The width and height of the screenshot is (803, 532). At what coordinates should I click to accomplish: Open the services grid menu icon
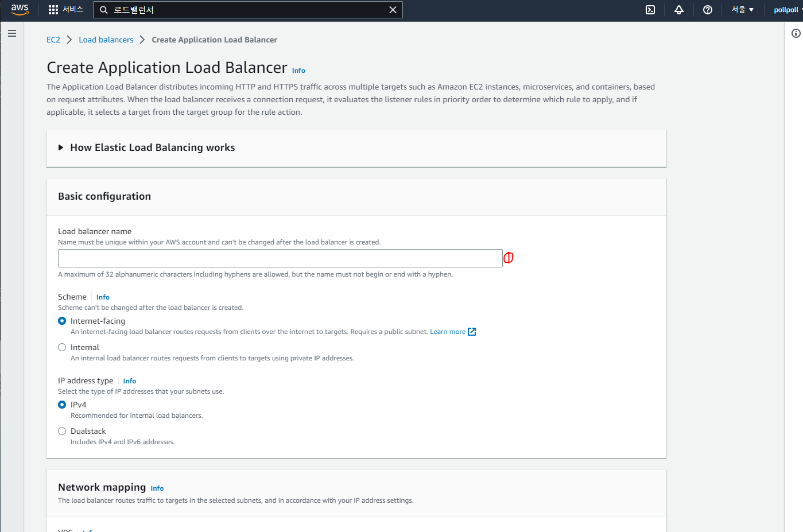pyautogui.click(x=53, y=10)
